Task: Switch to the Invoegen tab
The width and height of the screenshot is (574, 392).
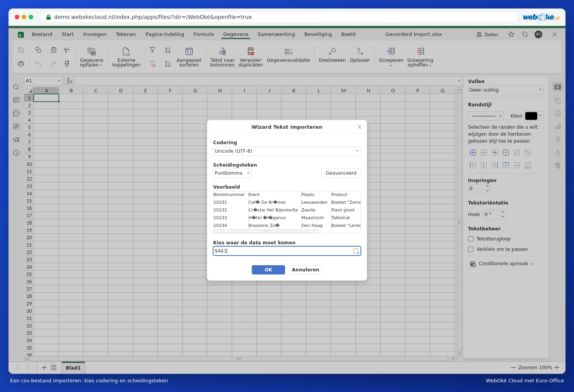Action: tap(95, 34)
